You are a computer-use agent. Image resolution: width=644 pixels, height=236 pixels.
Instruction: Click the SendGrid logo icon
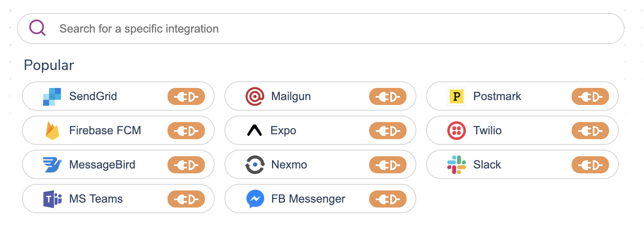point(52,96)
